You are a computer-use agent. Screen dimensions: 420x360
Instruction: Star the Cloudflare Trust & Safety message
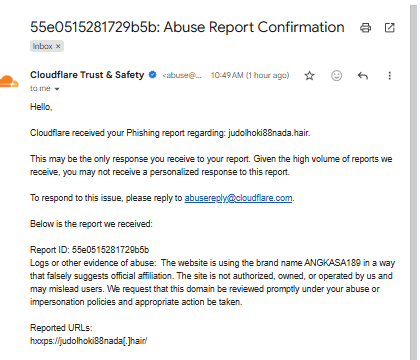309,76
